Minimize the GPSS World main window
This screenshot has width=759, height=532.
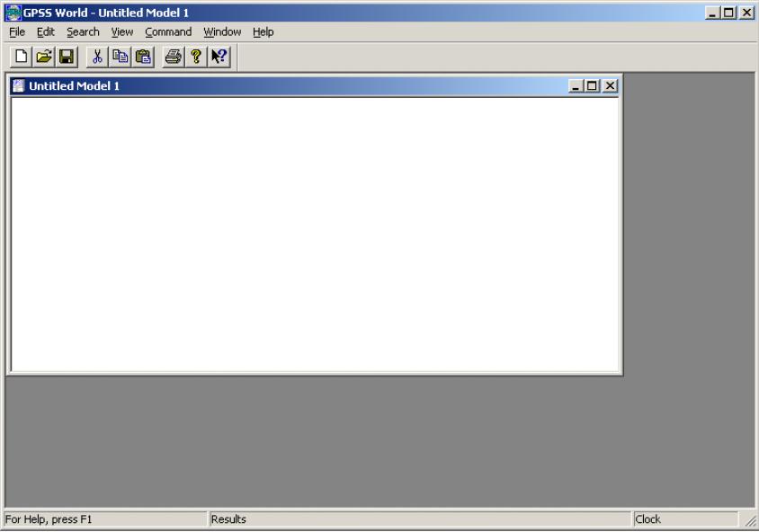(x=711, y=13)
